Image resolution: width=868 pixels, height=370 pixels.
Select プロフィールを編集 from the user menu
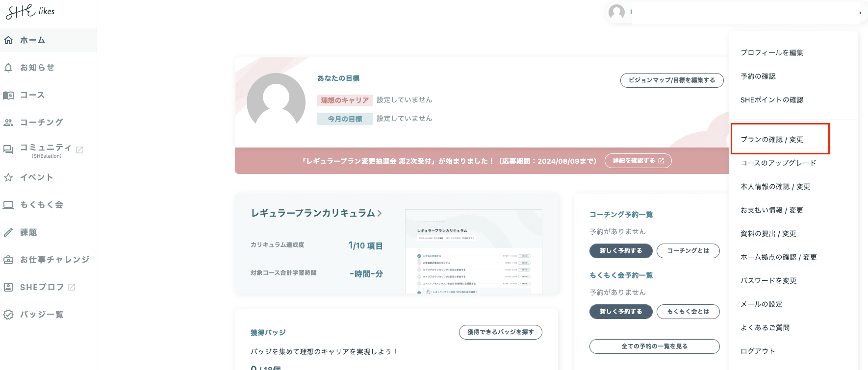pos(772,53)
